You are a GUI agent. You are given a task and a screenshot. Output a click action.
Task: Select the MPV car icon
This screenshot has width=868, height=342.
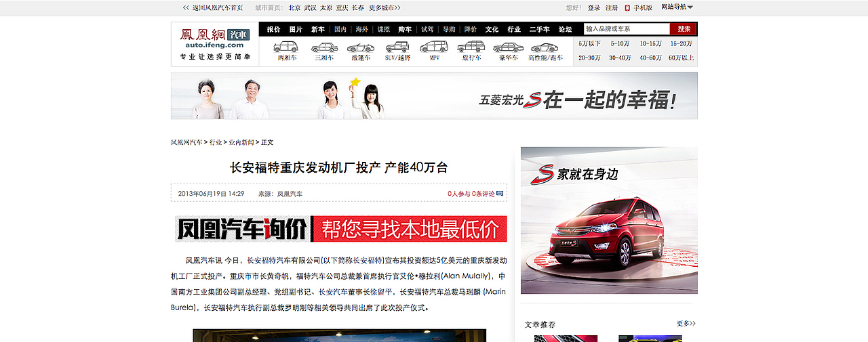point(434,47)
